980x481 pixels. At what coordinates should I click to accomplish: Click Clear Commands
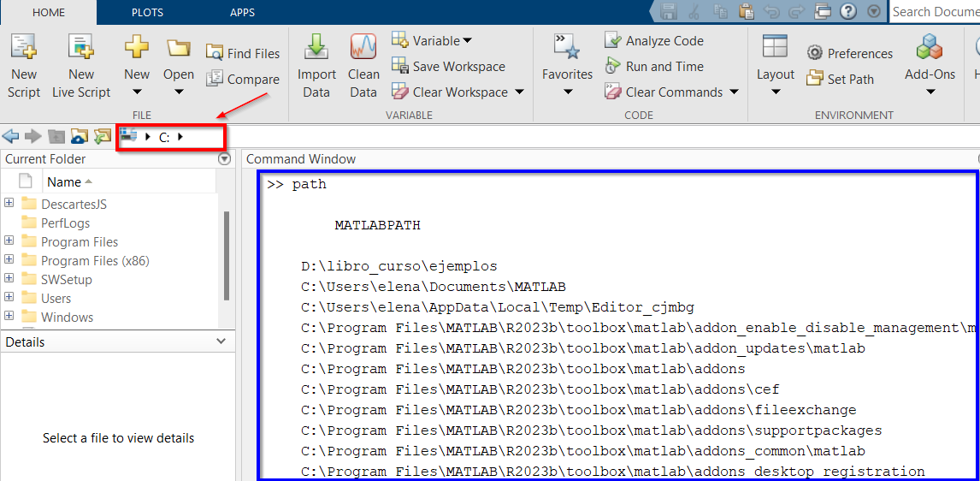663,92
